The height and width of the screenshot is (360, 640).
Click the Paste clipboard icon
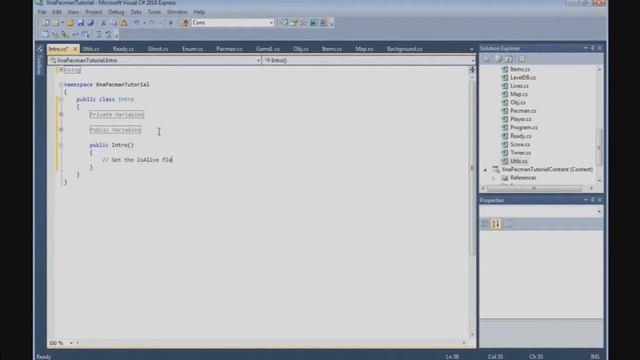click(x=123, y=23)
